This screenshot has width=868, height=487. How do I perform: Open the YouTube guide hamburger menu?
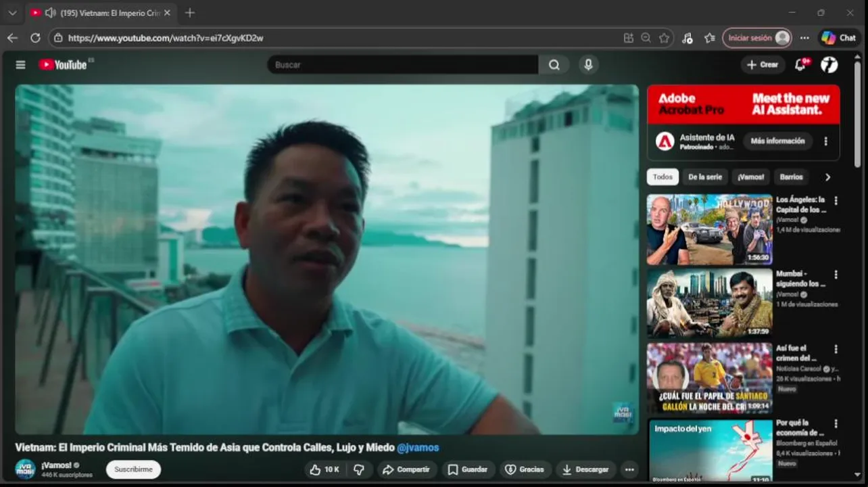point(20,65)
